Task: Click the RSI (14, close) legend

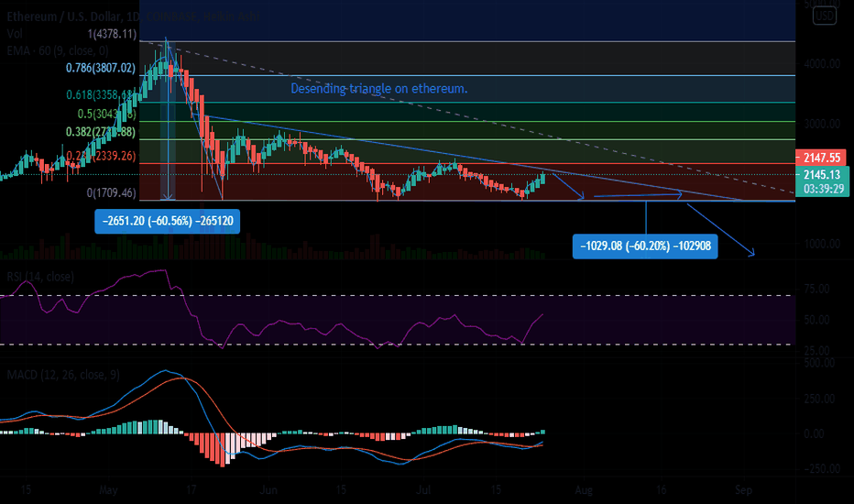Action: pos(40,277)
